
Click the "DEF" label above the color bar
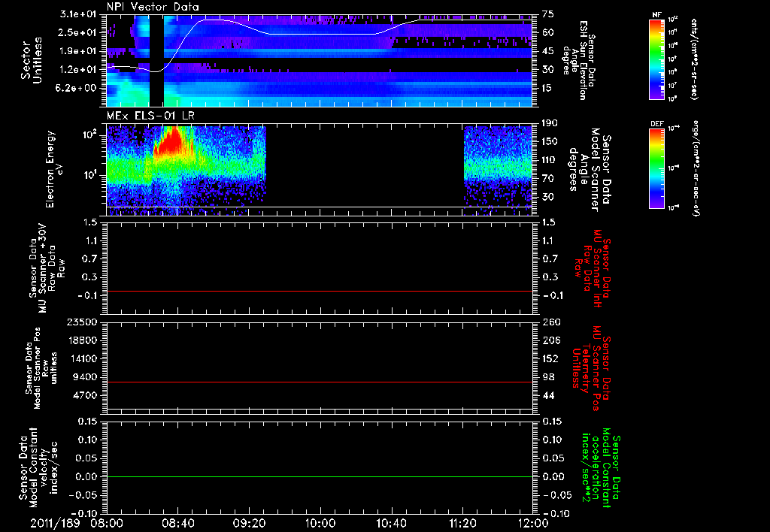point(656,124)
